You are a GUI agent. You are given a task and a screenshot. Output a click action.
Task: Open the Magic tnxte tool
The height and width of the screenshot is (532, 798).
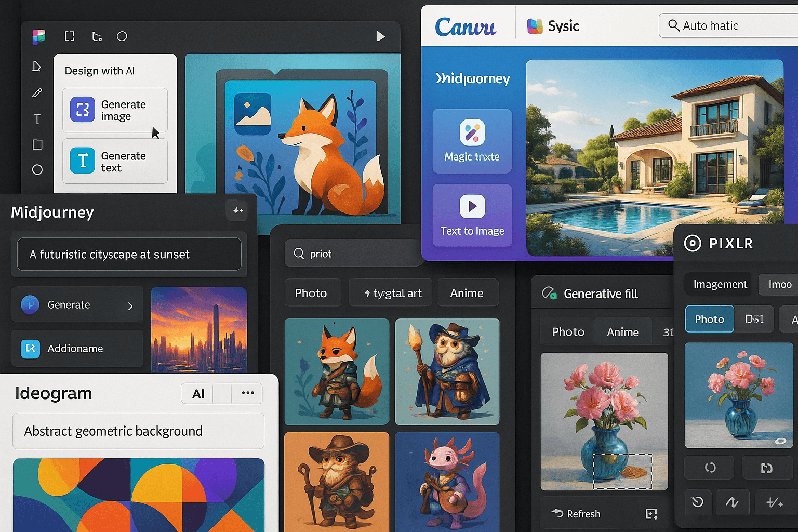[472, 141]
